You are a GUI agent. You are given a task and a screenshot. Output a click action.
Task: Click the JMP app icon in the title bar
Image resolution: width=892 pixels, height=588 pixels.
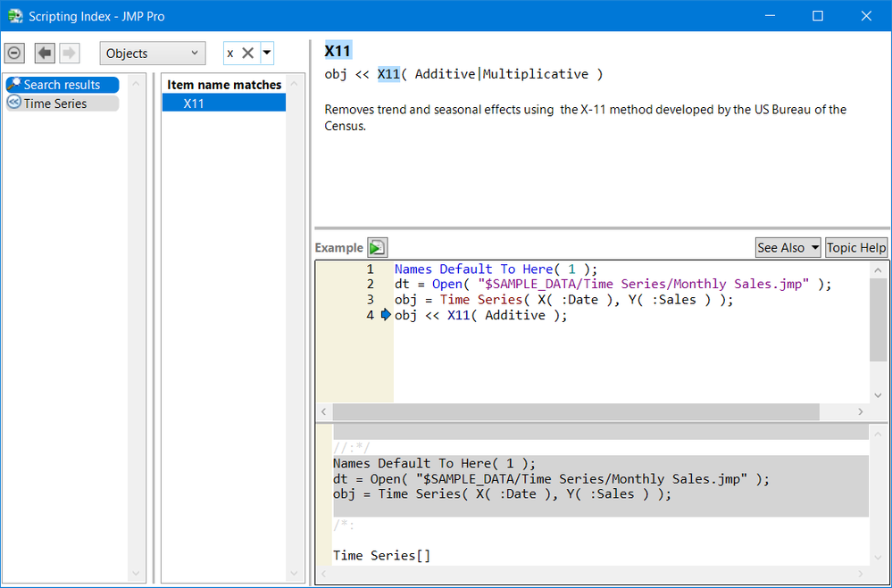tap(15, 16)
